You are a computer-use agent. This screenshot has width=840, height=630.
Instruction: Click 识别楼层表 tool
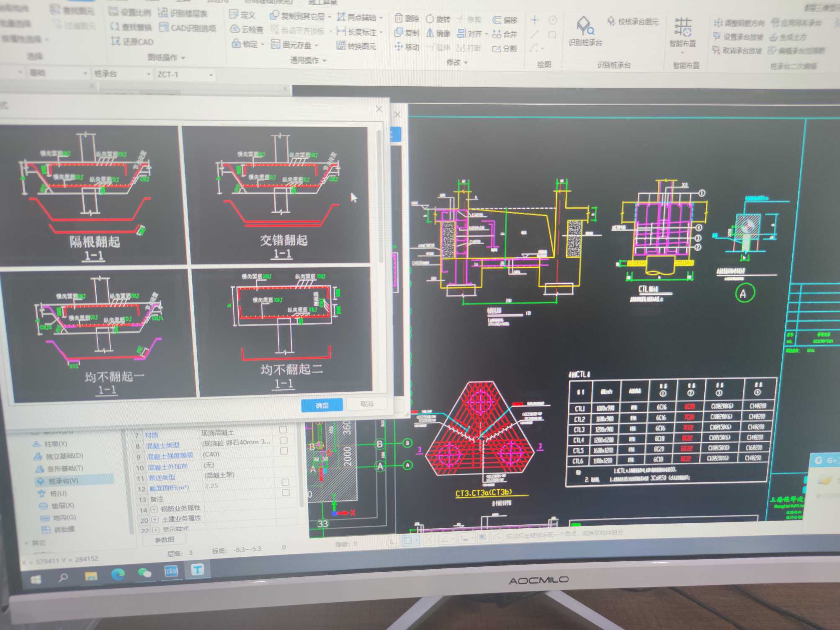[183, 13]
